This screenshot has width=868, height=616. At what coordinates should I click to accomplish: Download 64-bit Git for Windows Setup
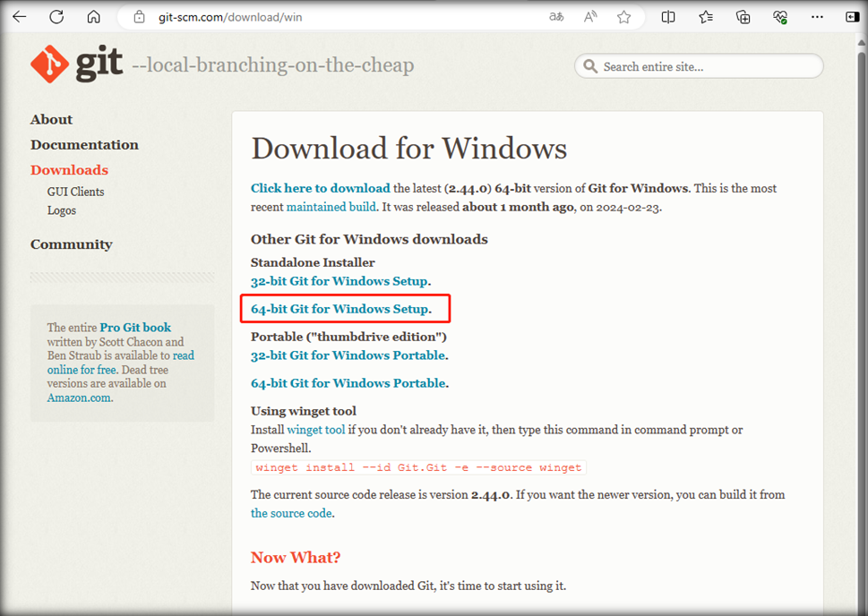coord(339,309)
